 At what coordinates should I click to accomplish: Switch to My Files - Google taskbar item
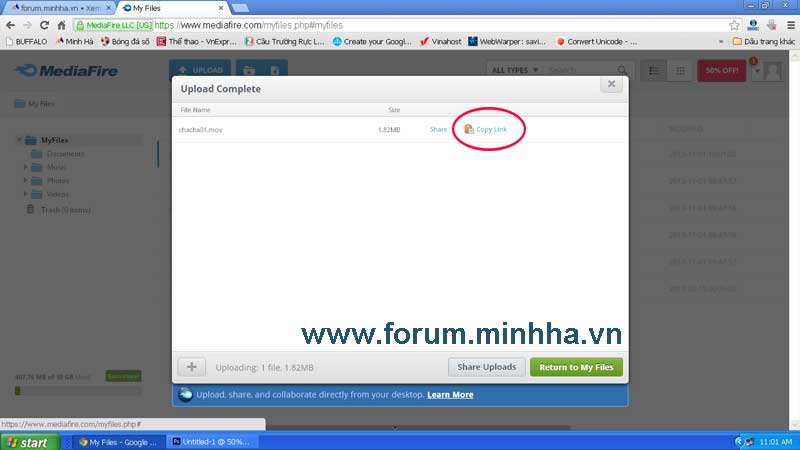click(121, 442)
